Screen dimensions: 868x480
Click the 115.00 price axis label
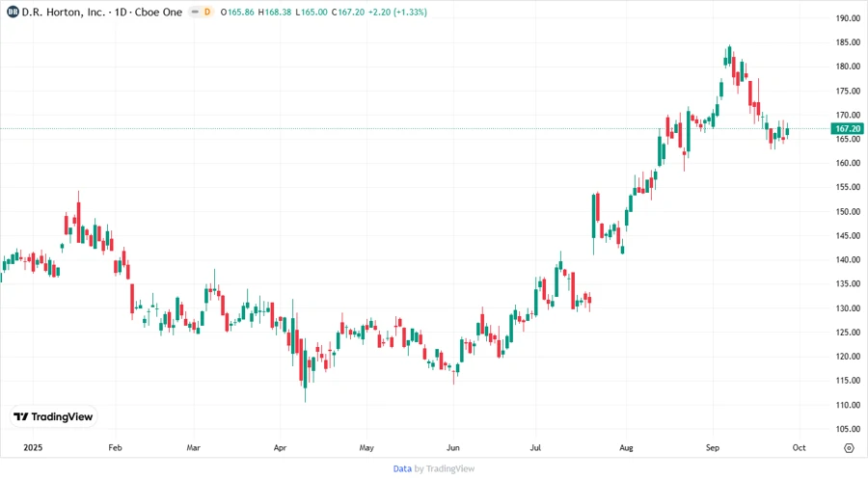(848, 381)
